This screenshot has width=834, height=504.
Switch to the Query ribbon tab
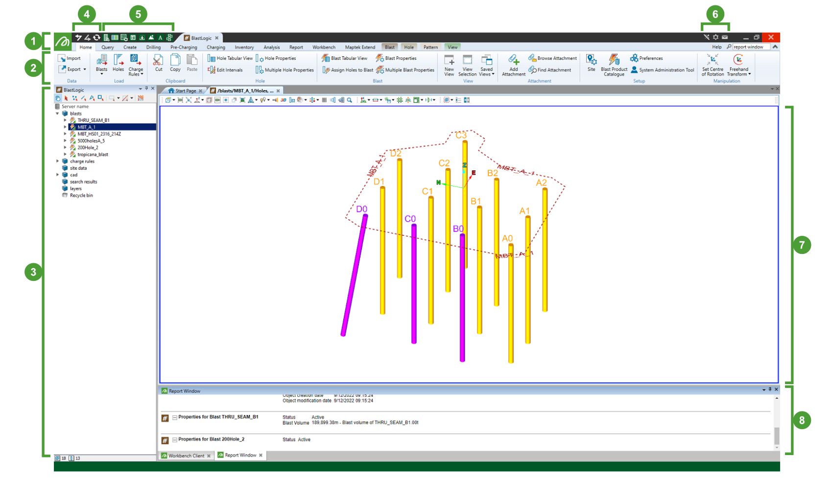pyautogui.click(x=108, y=47)
